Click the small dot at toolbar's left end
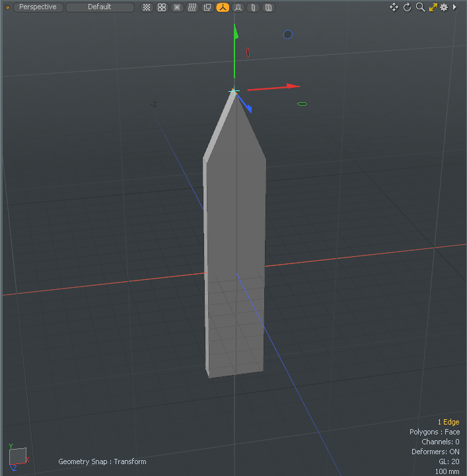 7,7
